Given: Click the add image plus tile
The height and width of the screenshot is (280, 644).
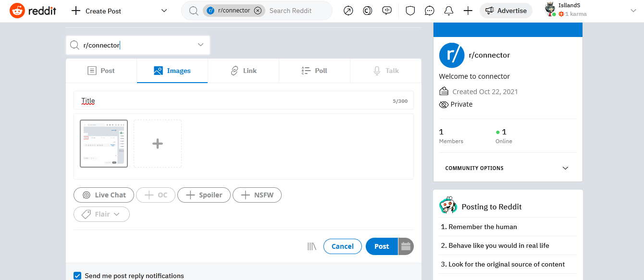Looking at the screenshot, I should pyautogui.click(x=158, y=144).
